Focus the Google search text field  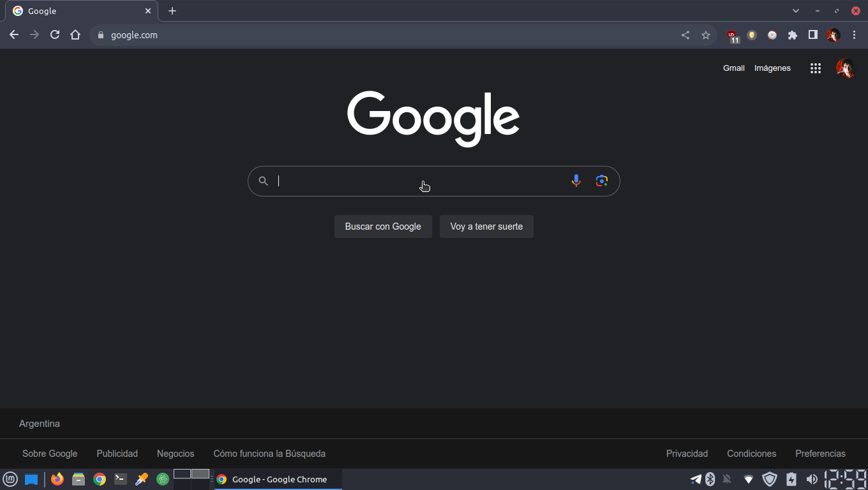pos(421,181)
